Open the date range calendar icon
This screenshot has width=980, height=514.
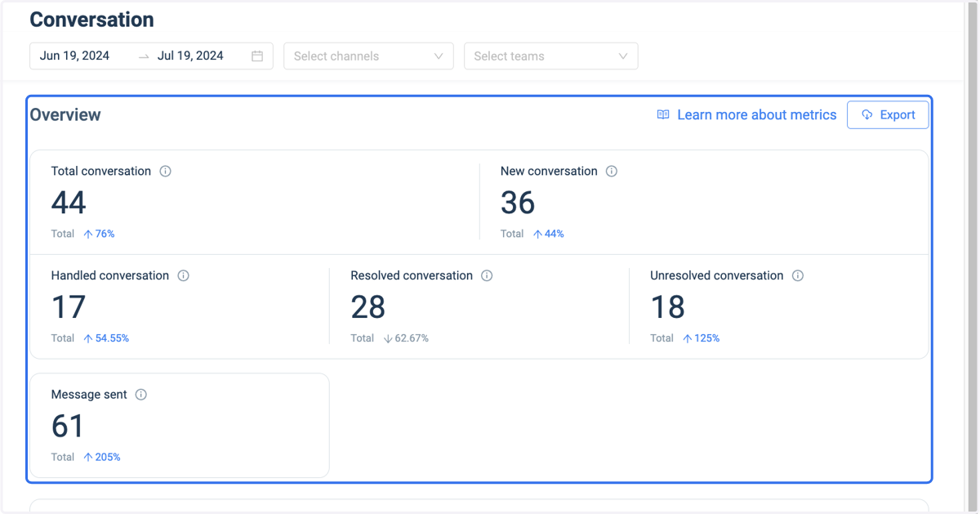click(x=257, y=56)
